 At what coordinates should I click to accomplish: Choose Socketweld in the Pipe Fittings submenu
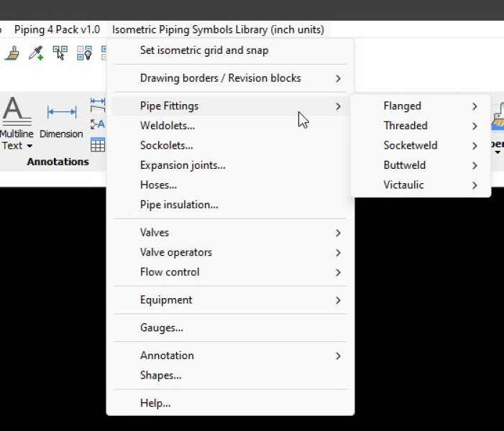click(x=421, y=146)
